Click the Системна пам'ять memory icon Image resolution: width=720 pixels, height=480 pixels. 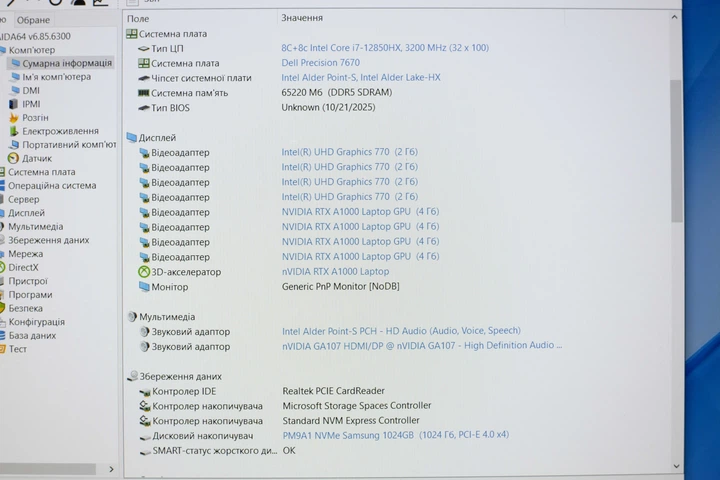[x=144, y=93]
